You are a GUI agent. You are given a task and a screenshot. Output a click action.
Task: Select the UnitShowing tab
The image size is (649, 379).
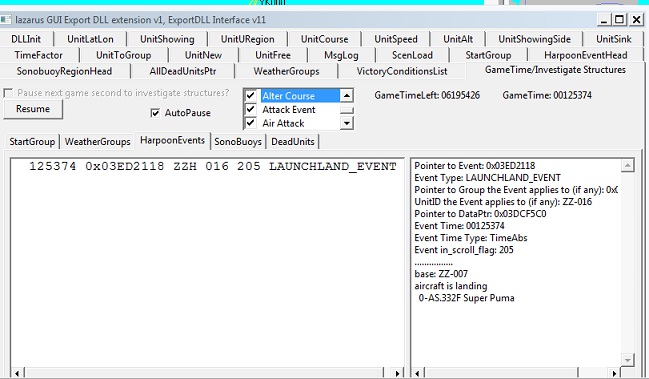[x=167, y=39]
